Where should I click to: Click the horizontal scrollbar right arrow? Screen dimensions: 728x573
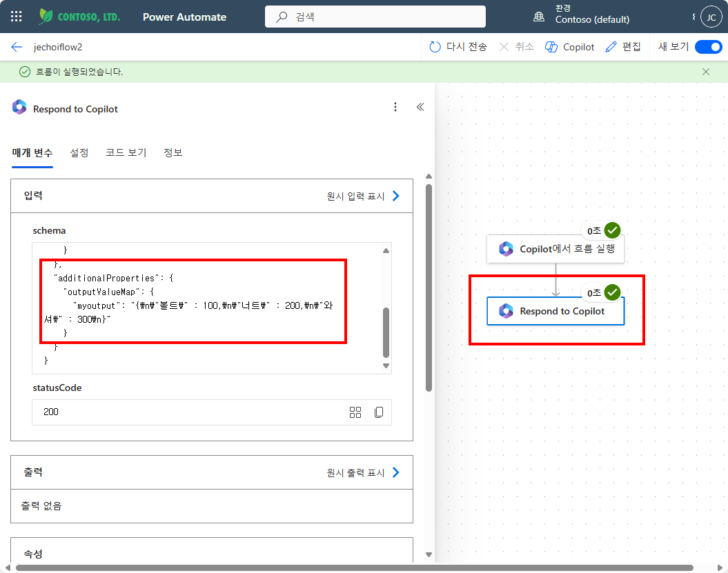(720, 568)
